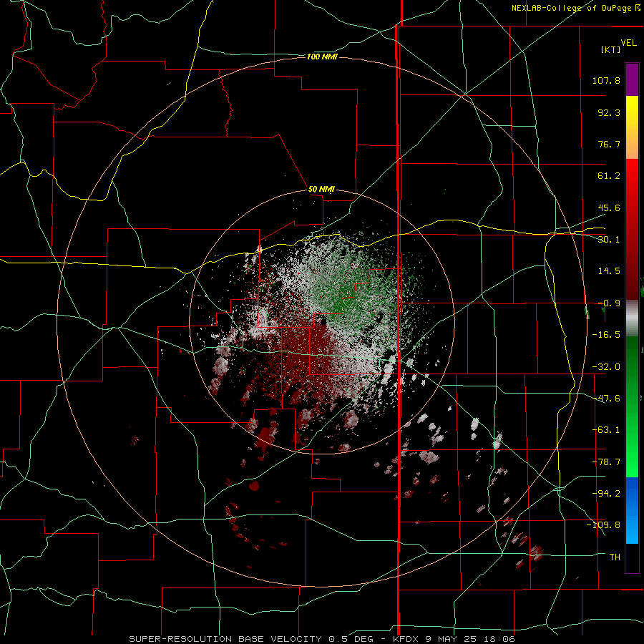644x644 pixels.
Task: Click the 107.8 velocity scale value
Action: click(x=606, y=80)
